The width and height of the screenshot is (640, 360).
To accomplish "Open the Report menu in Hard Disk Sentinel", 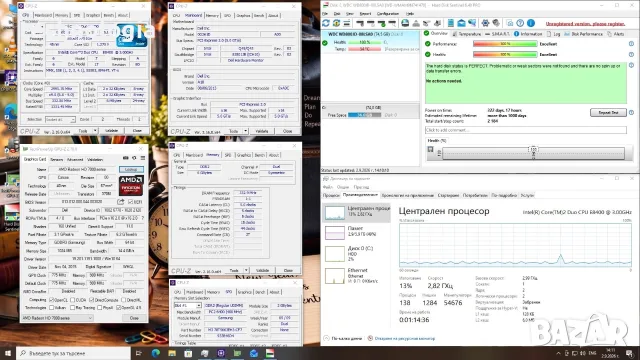I will click(365, 13).
